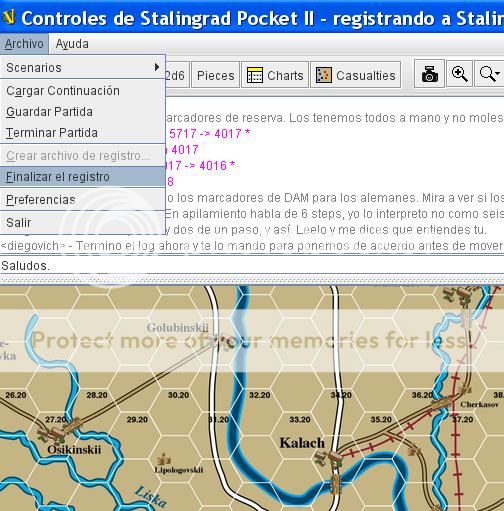Select Terminar Partida menu entry

[x=83, y=133]
